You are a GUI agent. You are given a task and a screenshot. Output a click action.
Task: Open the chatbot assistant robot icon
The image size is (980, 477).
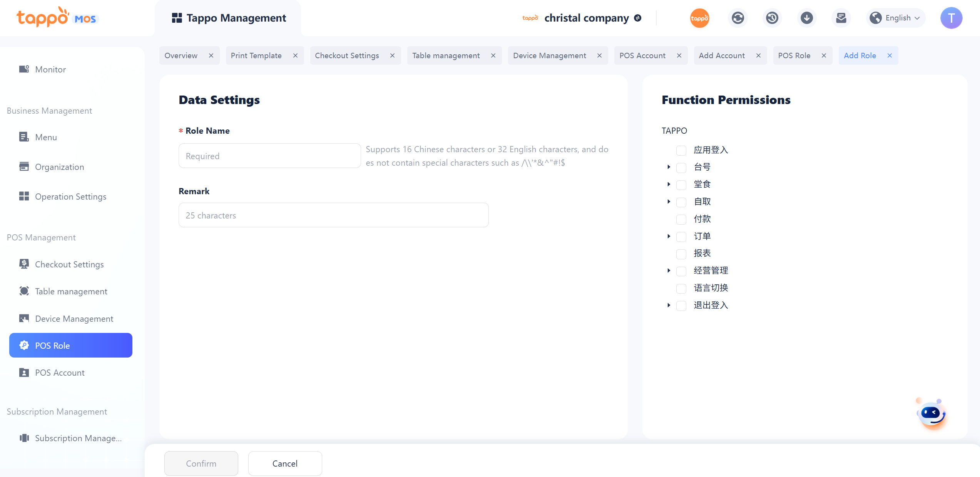931,414
